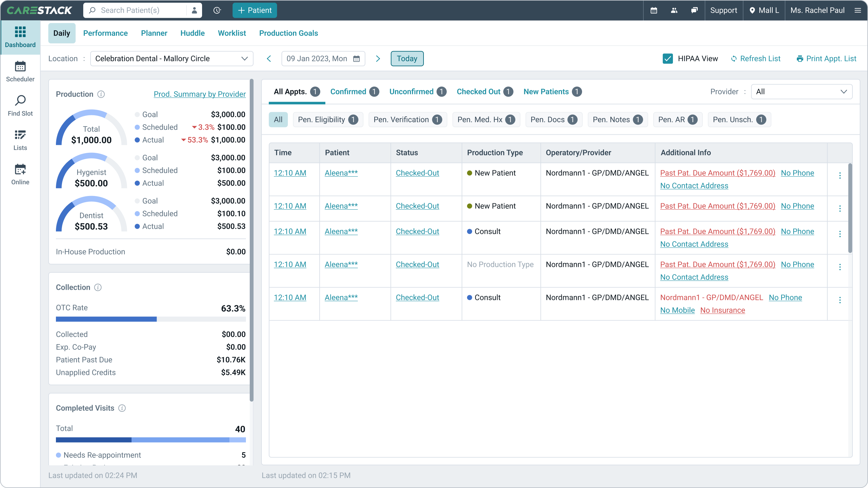Open the Mall L location selector
The image size is (868, 488).
point(764,10)
